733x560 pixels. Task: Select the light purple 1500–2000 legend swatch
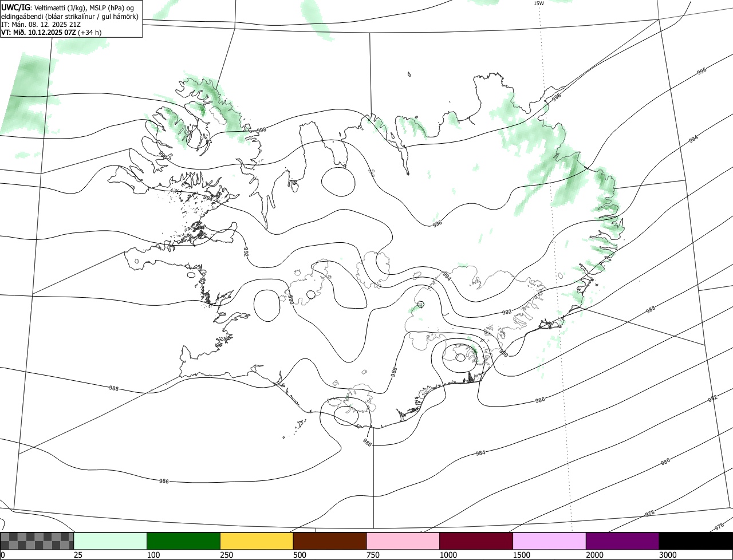click(x=550, y=541)
